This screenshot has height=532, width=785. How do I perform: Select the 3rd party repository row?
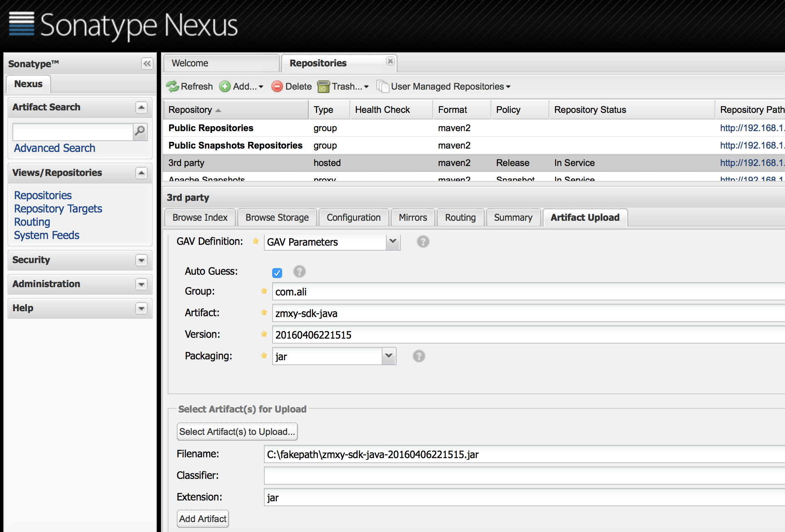[x=473, y=163]
